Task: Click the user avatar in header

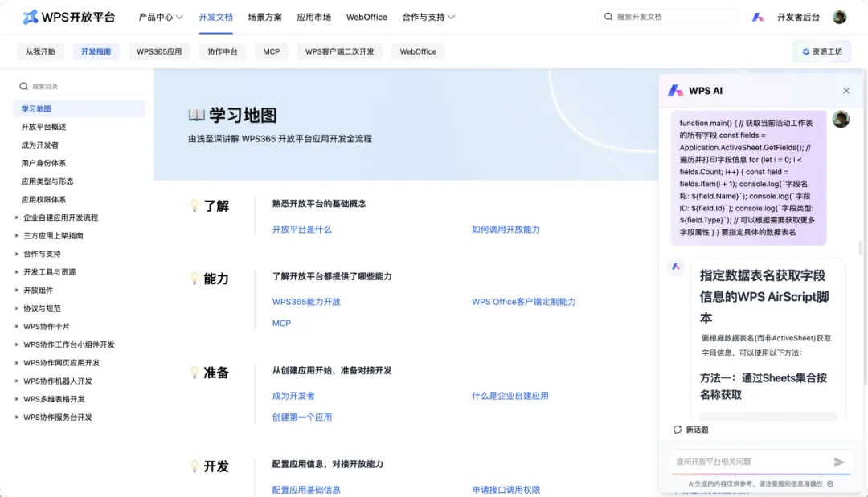Action: click(x=839, y=17)
